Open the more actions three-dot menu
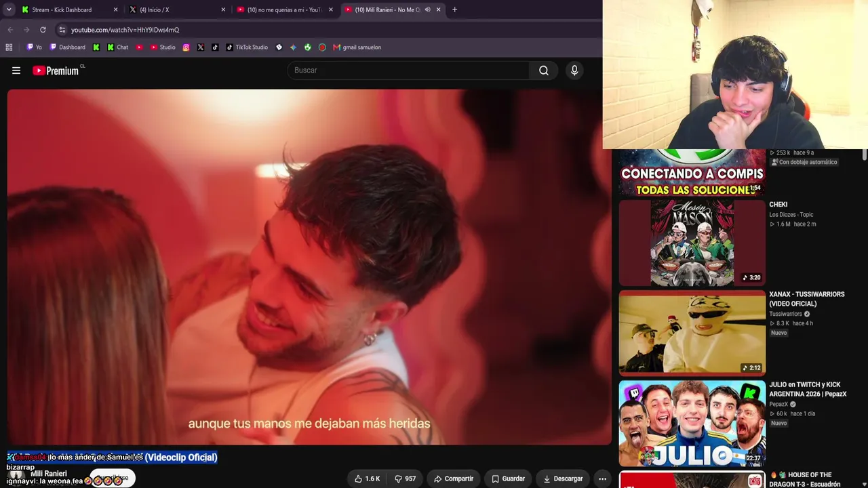The height and width of the screenshot is (488, 868). tap(602, 479)
